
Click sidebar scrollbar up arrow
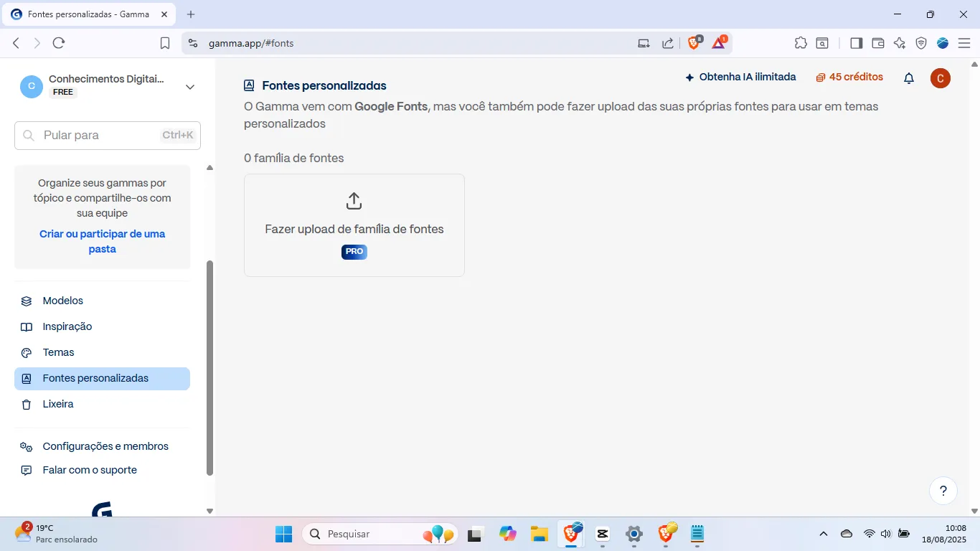pyautogui.click(x=209, y=168)
